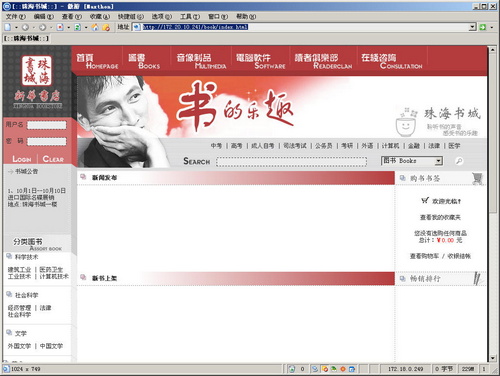
Task: Go to the Home page icon
Action: pyautogui.click(x=95, y=27)
